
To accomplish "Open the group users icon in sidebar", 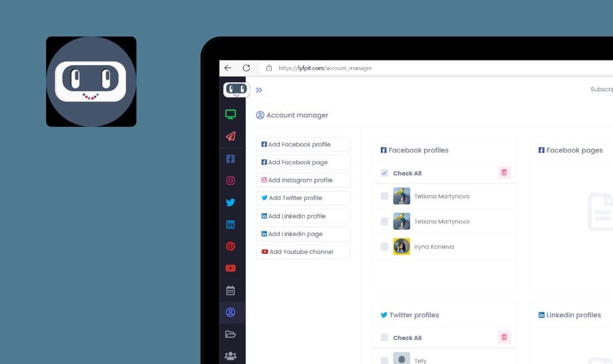I will click(x=230, y=356).
